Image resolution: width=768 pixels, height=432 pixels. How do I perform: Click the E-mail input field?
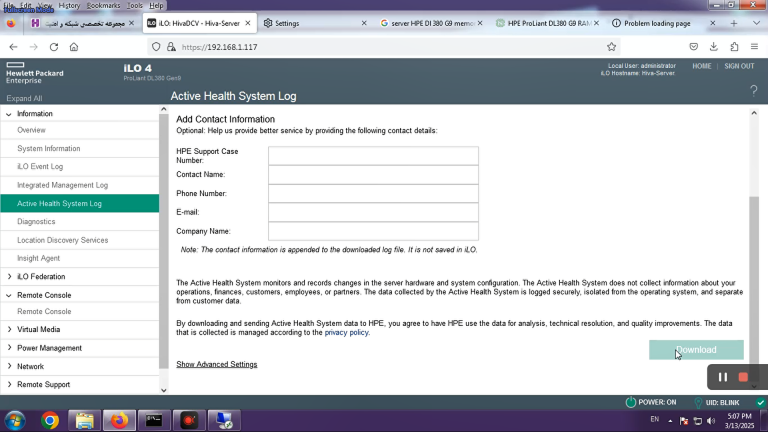pyautogui.click(x=373, y=213)
